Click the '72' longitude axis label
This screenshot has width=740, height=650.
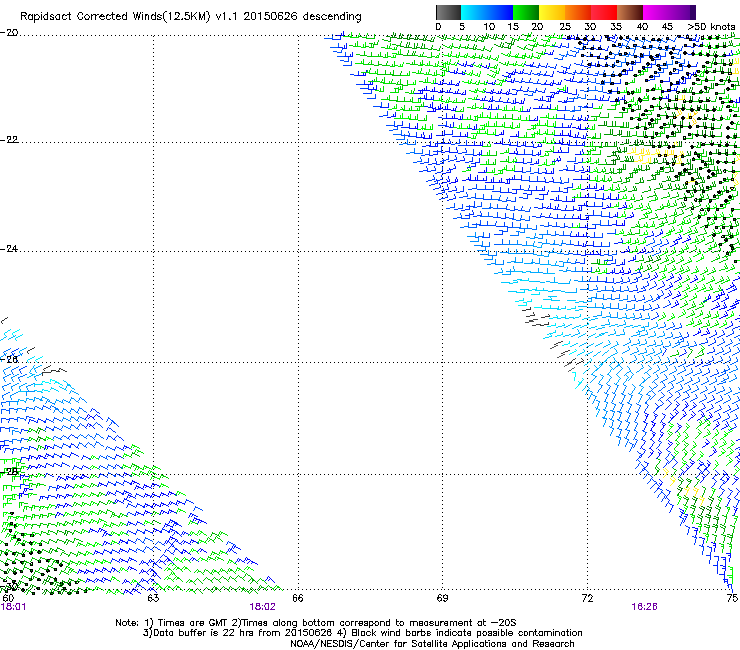[587, 598]
